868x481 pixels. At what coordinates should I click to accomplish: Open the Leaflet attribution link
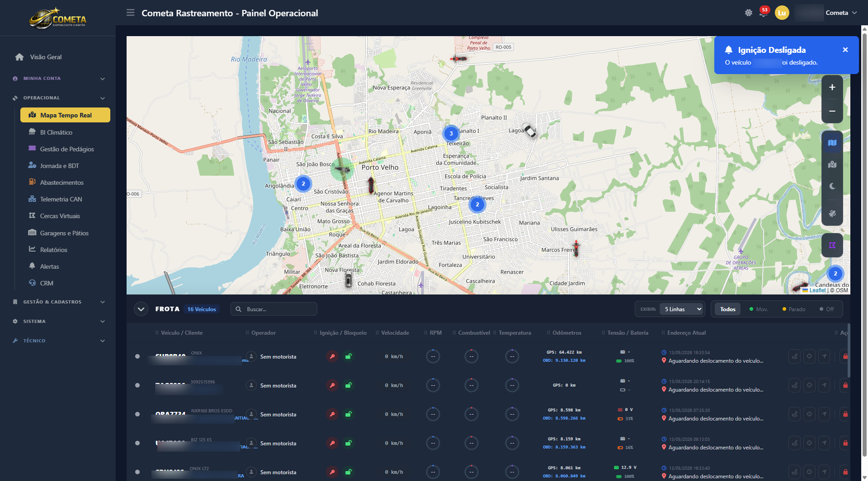(817, 290)
